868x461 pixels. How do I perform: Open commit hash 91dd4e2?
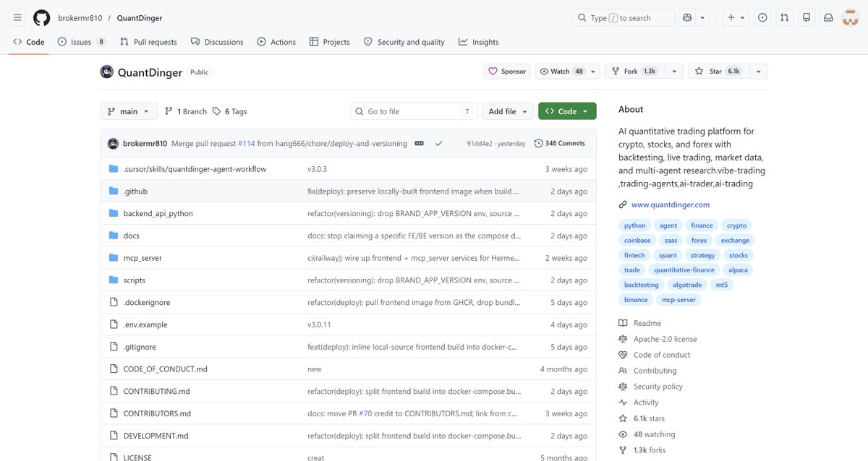point(480,144)
